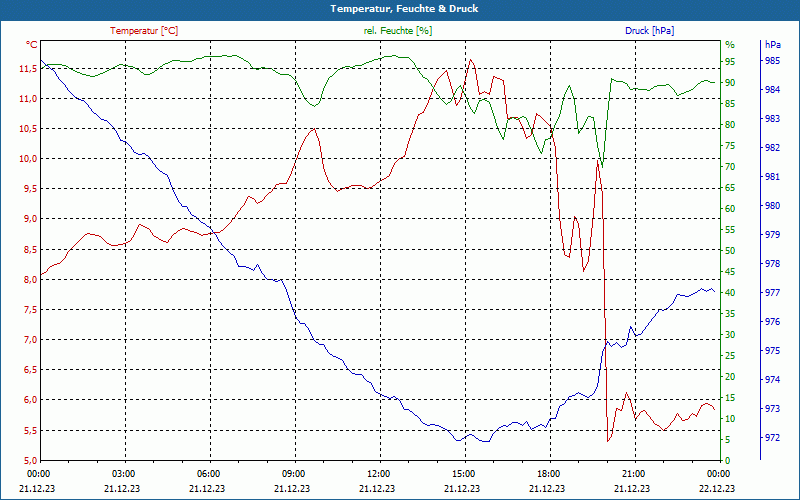Select the 12:00 time axis label
Viewport: 800px width, 500px height.
[x=378, y=473]
